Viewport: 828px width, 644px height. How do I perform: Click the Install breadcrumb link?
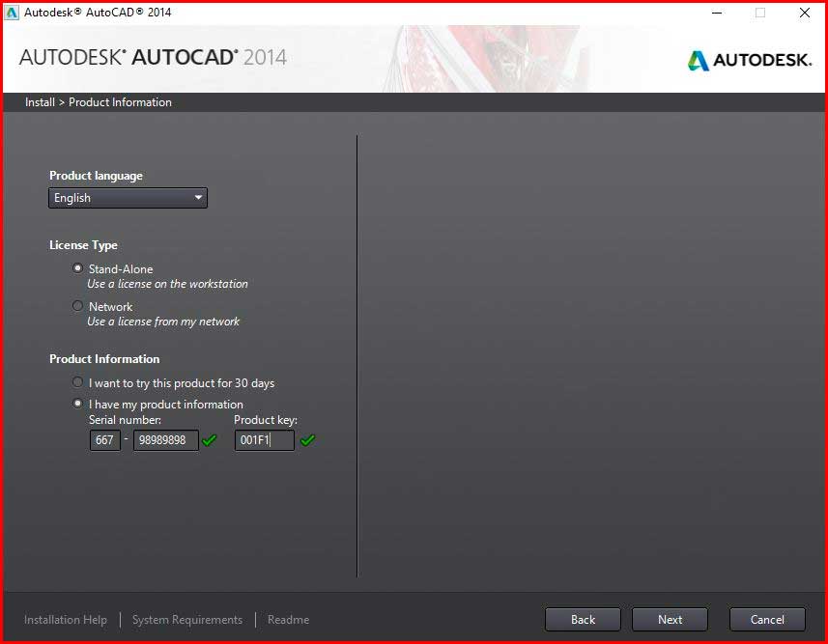40,102
